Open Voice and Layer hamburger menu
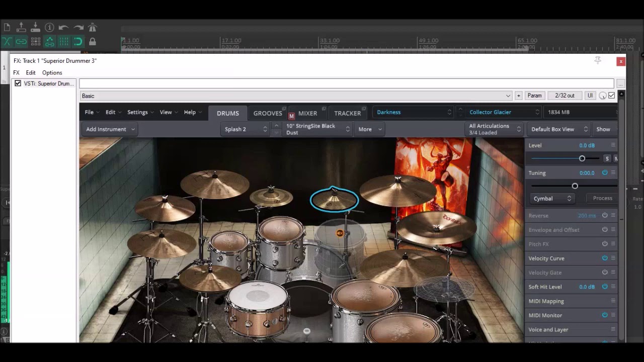Viewport: 644px width, 362px height. pos(613,329)
